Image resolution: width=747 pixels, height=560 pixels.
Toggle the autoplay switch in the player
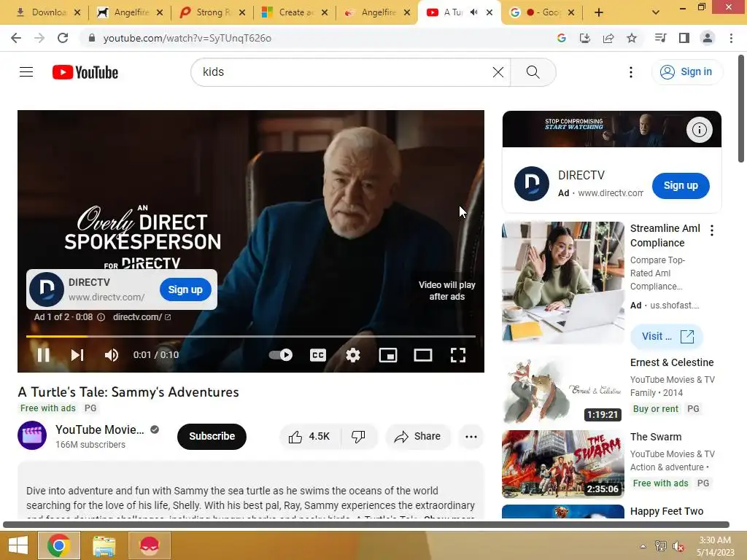pos(281,355)
